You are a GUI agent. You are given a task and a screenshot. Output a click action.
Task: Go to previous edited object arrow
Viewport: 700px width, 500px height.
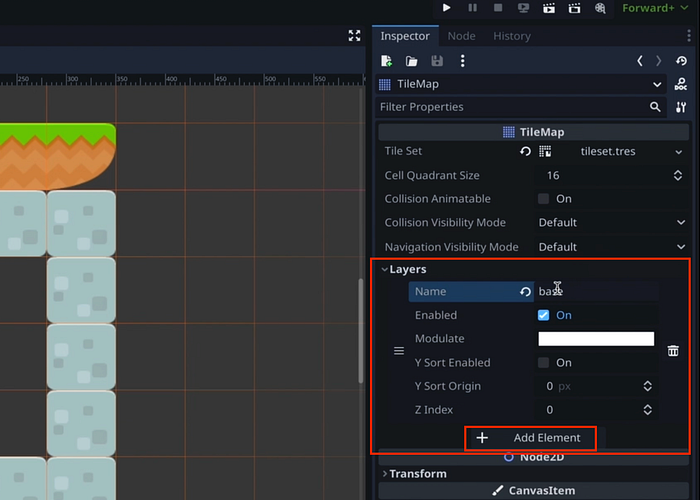click(x=640, y=61)
